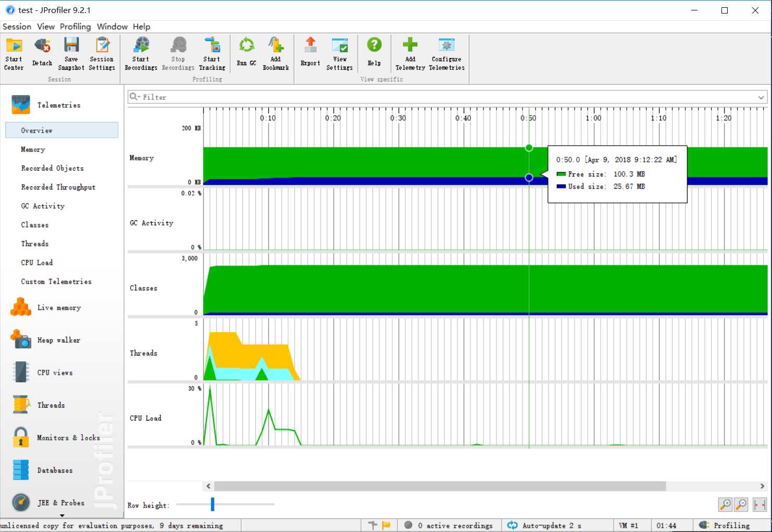Open the Start Center
The height and width of the screenshot is (532, 772).
point(14,54)
